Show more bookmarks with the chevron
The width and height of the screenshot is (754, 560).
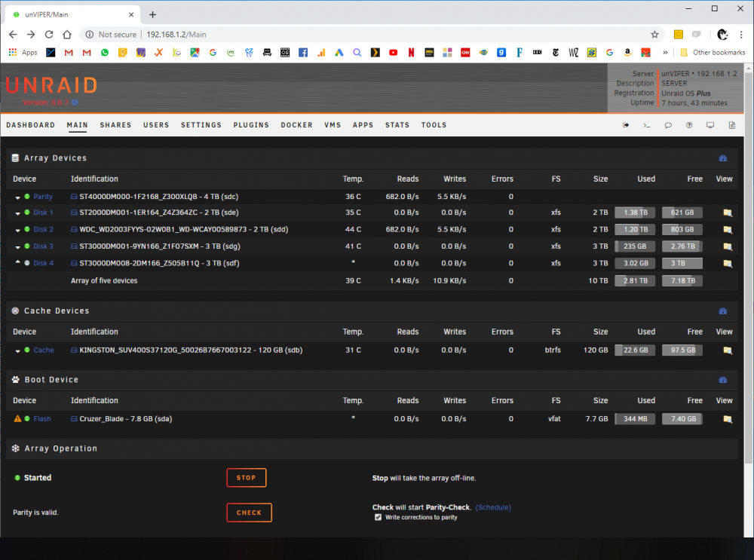point(665,53)
